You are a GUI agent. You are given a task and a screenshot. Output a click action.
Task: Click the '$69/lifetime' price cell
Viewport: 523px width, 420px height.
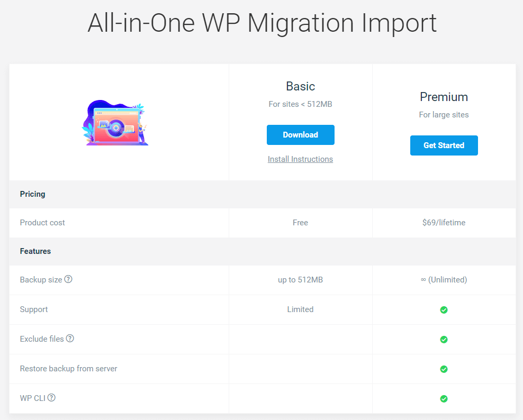(x=444, y=223)
